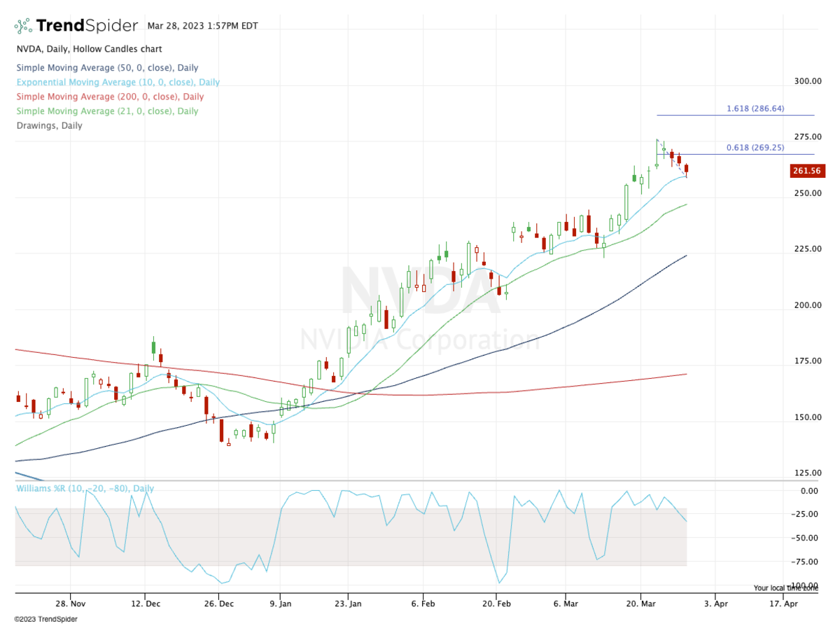The width and height of the screenshot is (840, 626).
Task: Select the Simple Moving Average 21 legend entry
Action: (x=107, y=111)
